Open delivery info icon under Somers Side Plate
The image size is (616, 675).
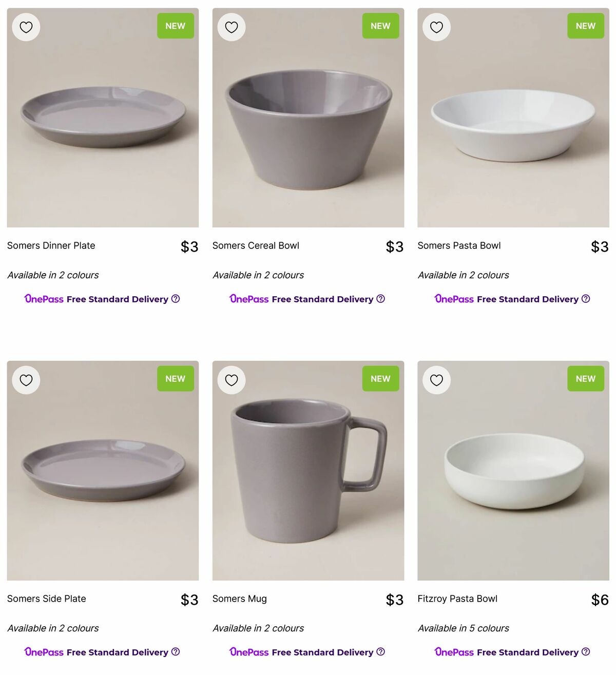tap(176, 652)
